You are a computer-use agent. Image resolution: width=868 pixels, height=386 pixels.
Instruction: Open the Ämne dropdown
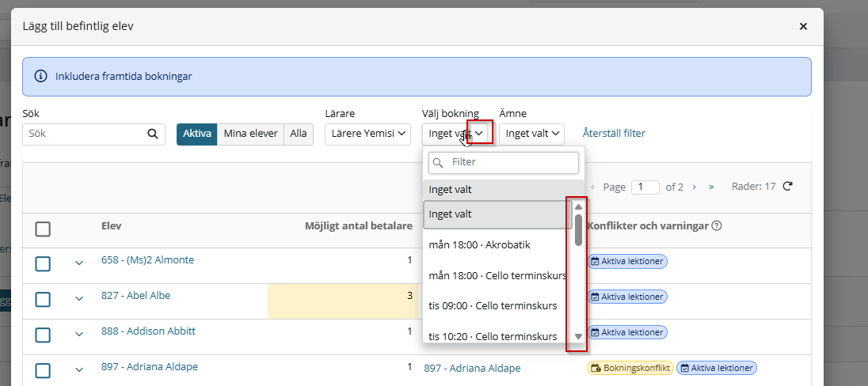[531, 134]
